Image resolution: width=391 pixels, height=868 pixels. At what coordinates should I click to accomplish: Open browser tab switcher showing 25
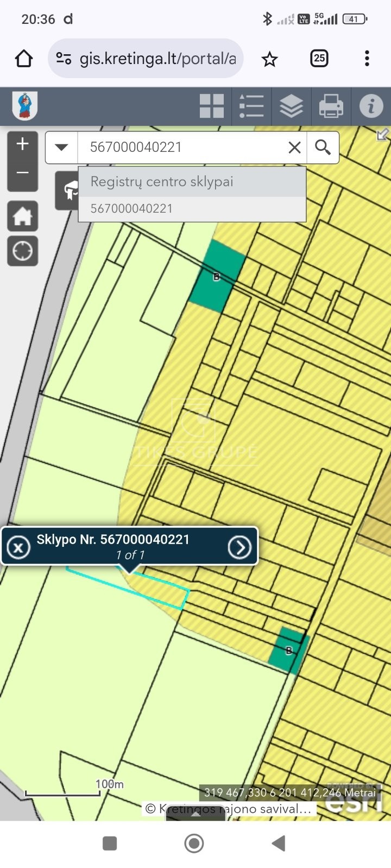point(319,58)
